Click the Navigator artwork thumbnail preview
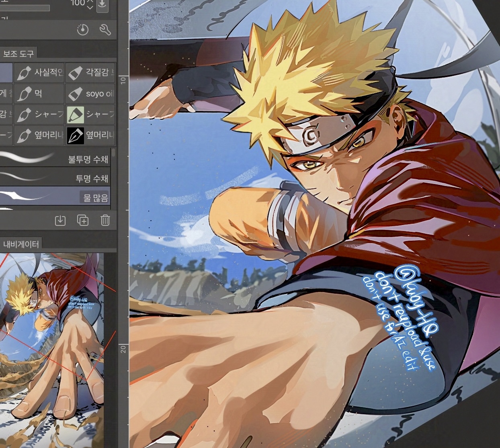 pos(51,350)
